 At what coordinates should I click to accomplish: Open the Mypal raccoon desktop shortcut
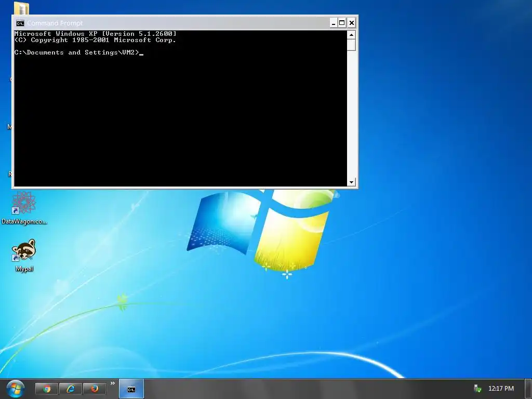click(24, 255)
